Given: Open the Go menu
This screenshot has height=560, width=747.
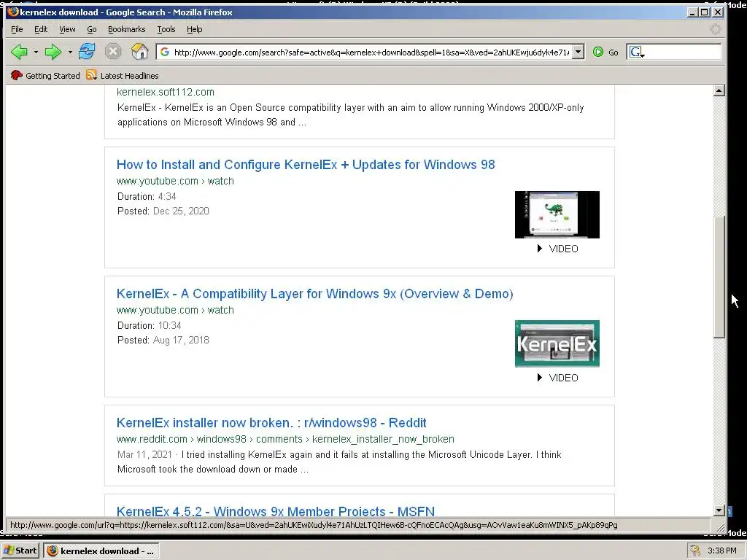Looking at the screenshot, I should 91,29.
